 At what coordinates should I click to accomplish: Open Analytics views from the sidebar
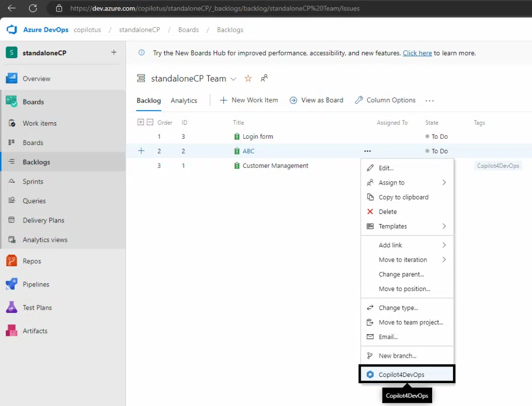click(46, 239)
